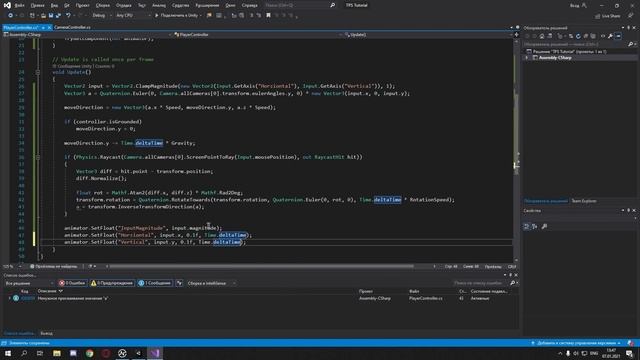Viewport: 640px width, 360px height.
Task: Open File Explorer from the taskbar
Action: pyautogui.click(x=57, y=353)
